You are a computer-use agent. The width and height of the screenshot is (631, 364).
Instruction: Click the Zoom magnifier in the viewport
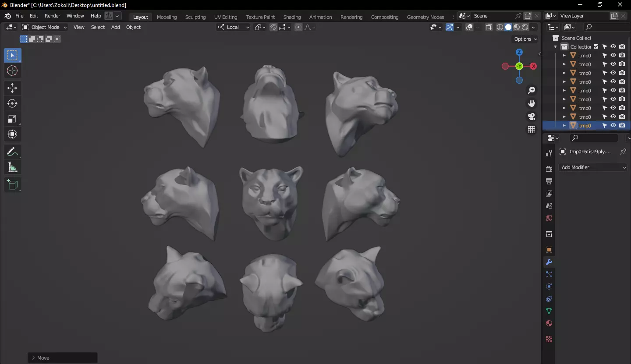coord(532,90)
